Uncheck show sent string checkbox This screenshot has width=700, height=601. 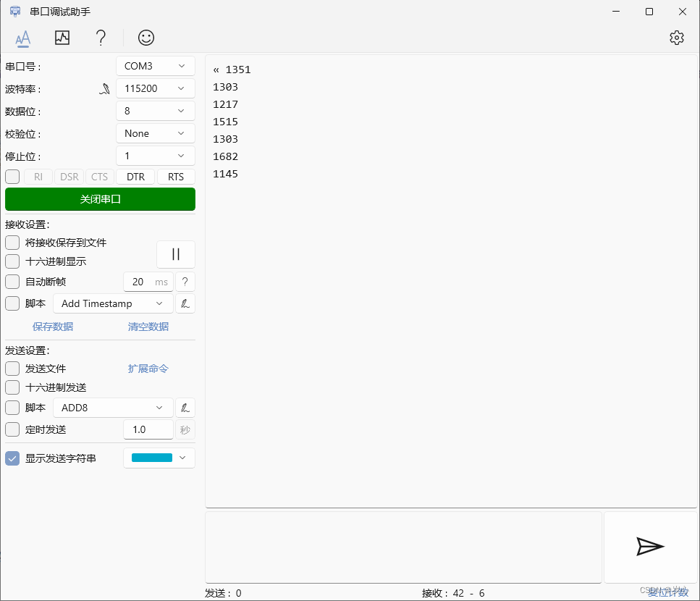[12, 458]
